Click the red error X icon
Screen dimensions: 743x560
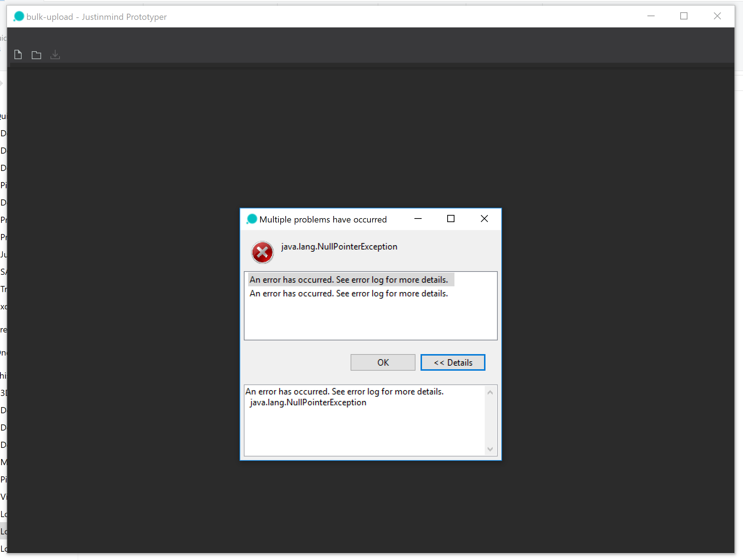(262, 252)
